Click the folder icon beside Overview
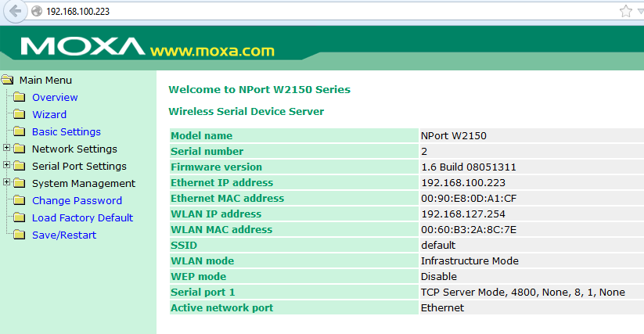 [x=19, y=97]
